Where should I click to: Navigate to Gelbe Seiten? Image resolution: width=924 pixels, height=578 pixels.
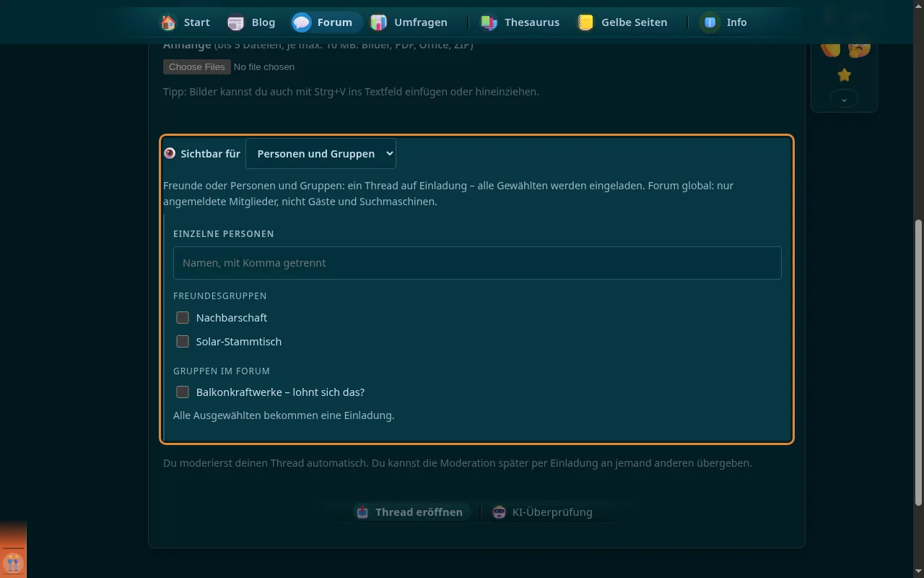pyautogui.click(x=622, y=22)
